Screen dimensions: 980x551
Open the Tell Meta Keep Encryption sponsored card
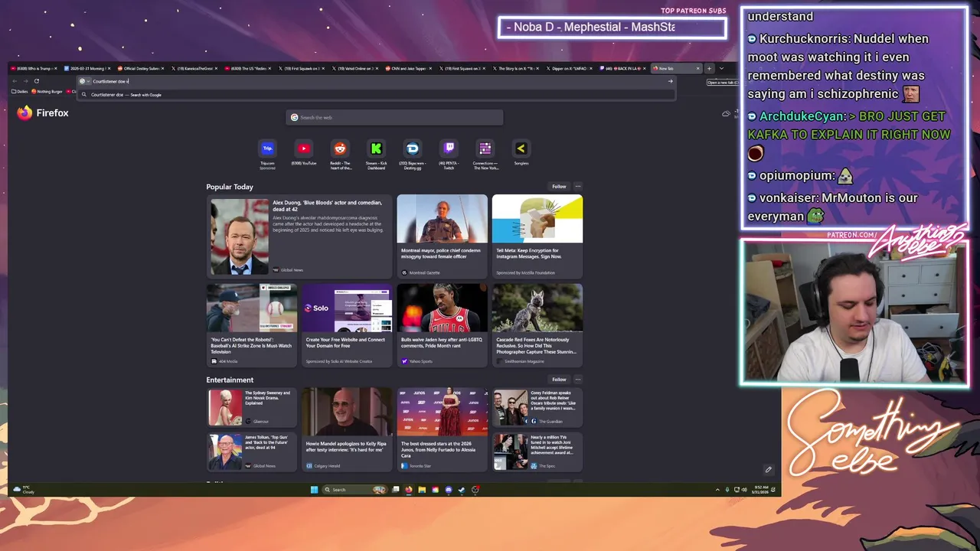[x=537, y=236]
